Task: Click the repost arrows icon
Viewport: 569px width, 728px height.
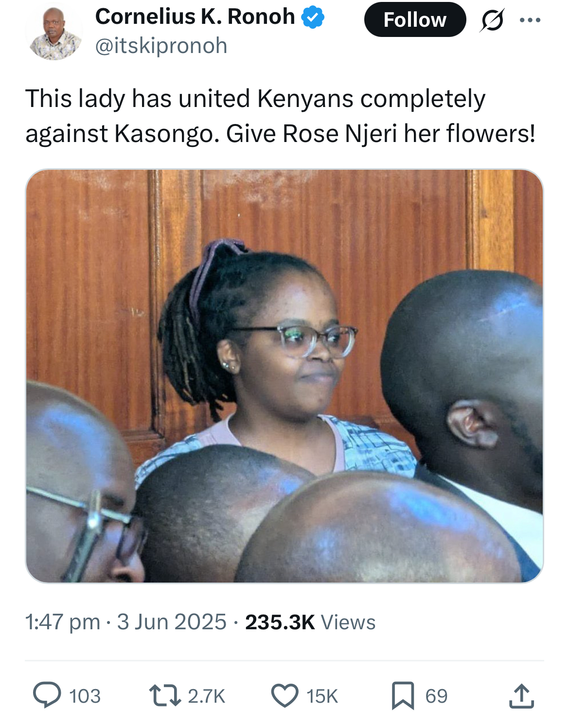Action: 164,695
